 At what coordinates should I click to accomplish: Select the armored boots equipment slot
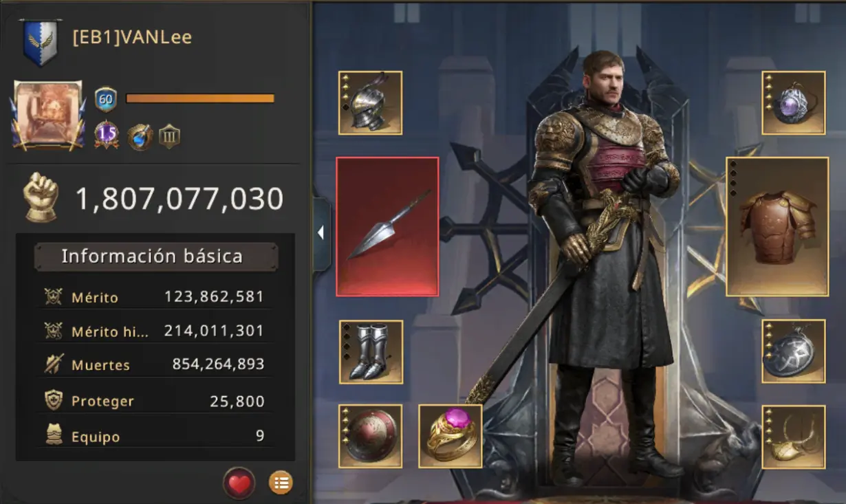(371, 351)
